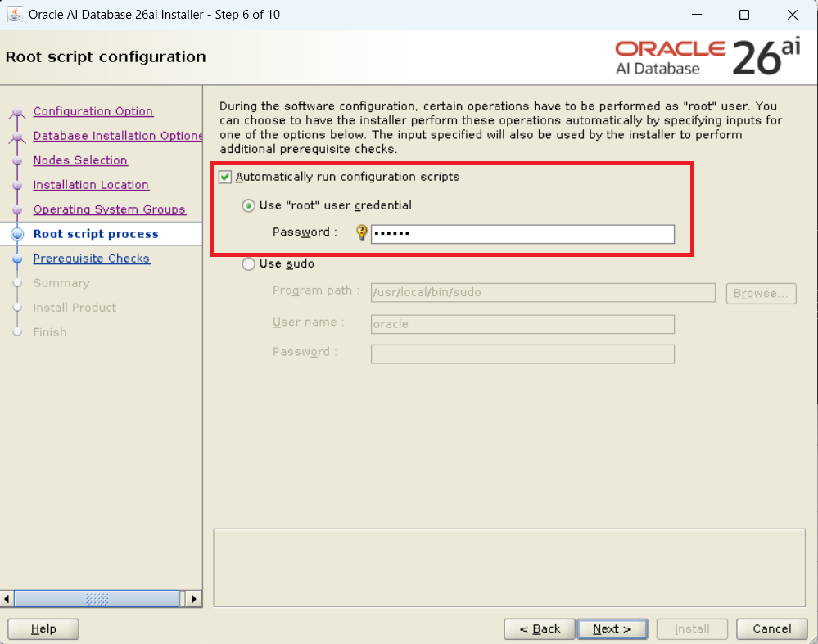
Task: Click the Java installer icon in title bar
Action: click(15, 15)
